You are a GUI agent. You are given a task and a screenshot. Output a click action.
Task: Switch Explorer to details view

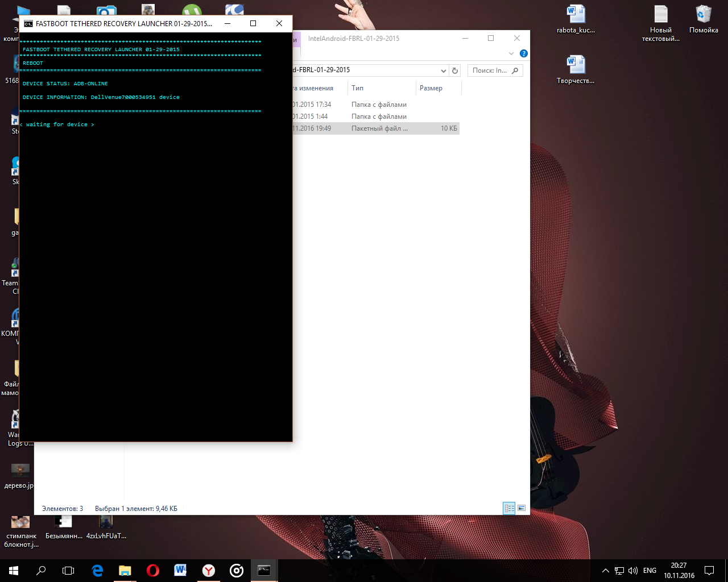[x=509, y=508]
